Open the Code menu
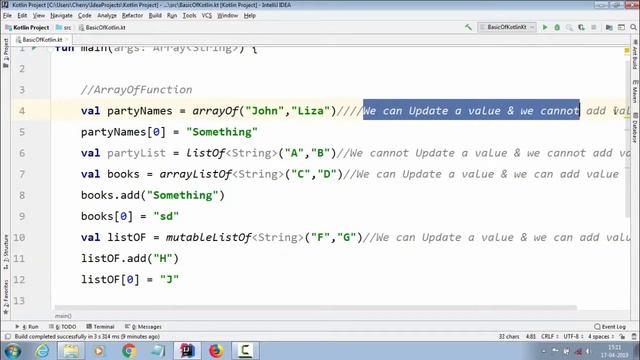The width and height of the screenshot is (640, 360). [x=84, y=16]
